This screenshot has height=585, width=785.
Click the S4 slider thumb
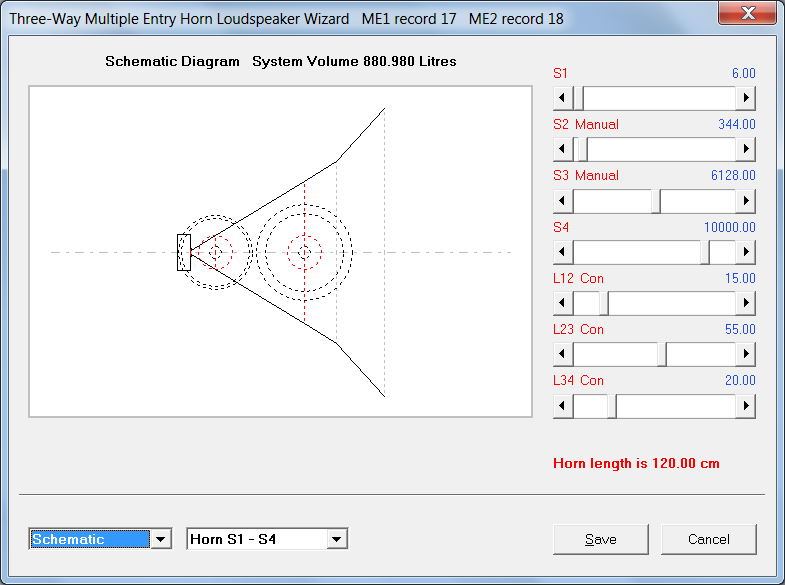click(x=705, y=252)
